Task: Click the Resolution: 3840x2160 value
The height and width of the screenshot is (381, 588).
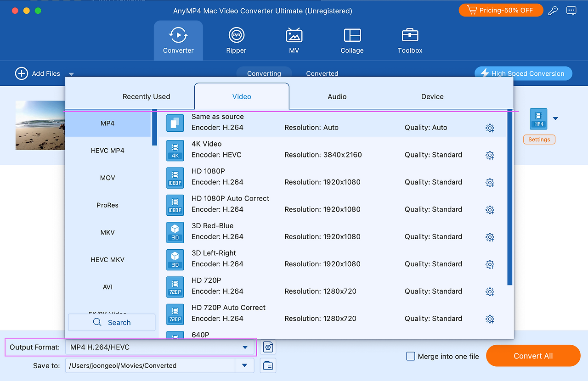Action: coord(323,155)
